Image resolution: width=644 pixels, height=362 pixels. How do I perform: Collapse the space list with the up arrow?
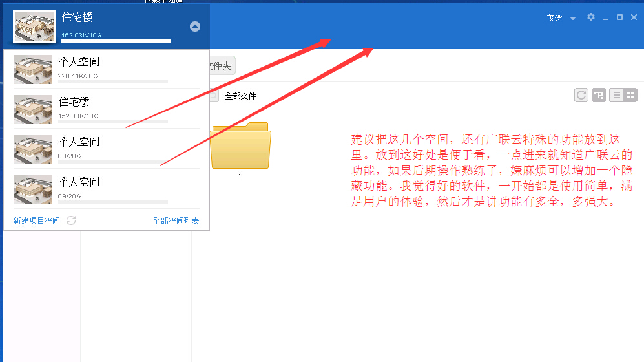195,27
